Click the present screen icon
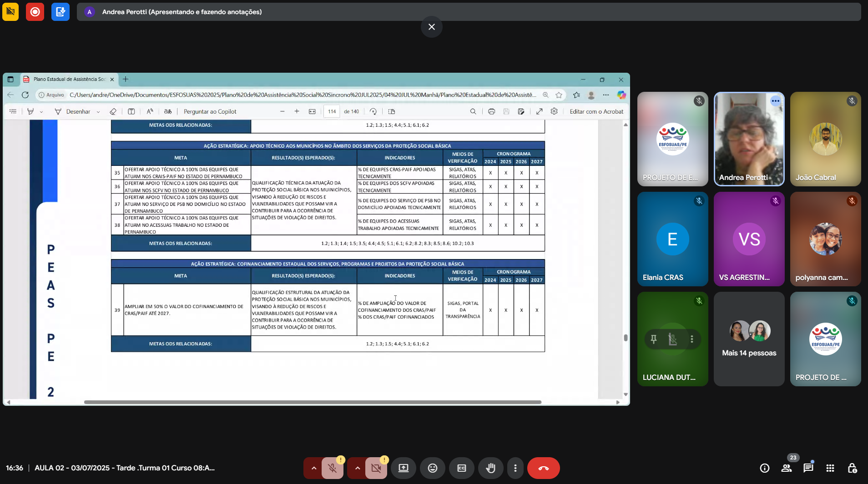Viewport: 868px width, 484px height. point(403,468)
